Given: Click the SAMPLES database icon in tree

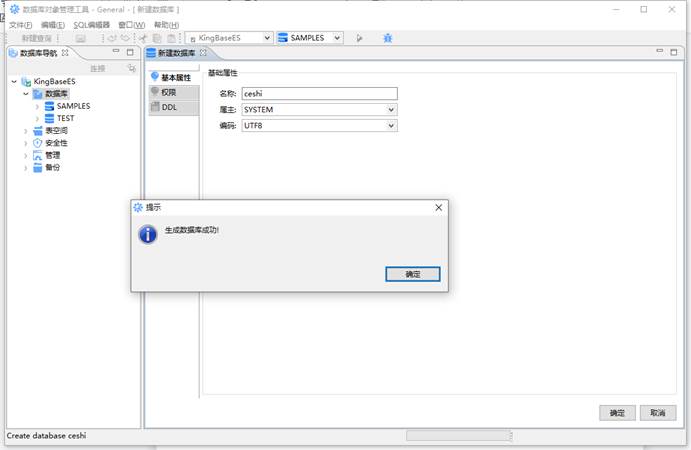Looking at the screenshot, I should [x=49, y=106].
